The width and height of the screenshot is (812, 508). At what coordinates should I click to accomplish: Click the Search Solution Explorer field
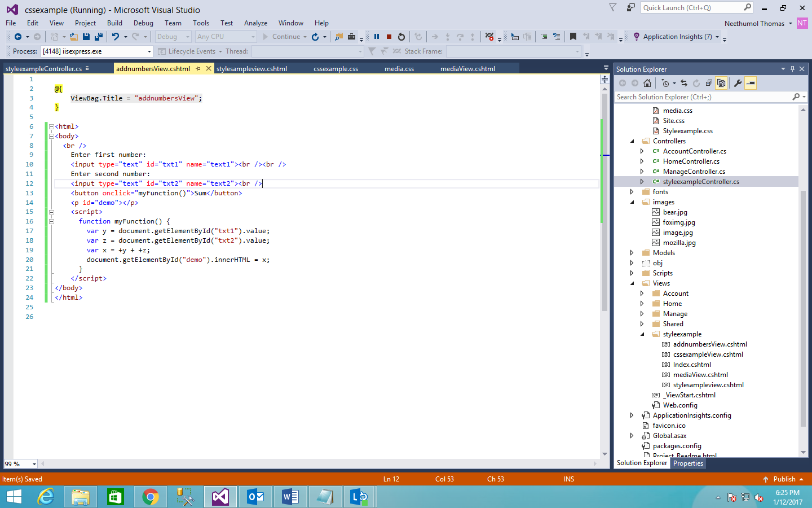711,97
